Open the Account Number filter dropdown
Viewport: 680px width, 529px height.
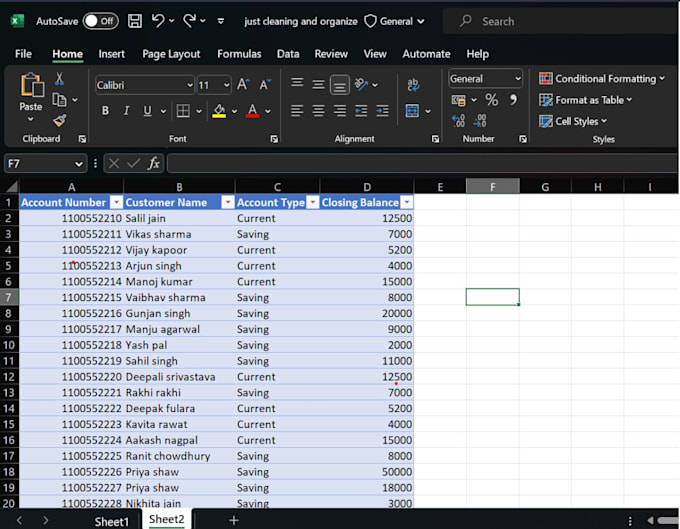116,202
